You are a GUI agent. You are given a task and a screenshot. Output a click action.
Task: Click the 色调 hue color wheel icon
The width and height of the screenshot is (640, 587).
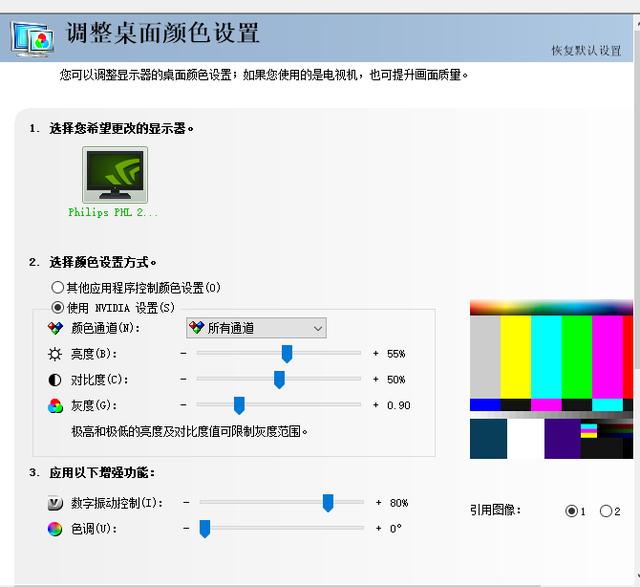coord(55,529)
